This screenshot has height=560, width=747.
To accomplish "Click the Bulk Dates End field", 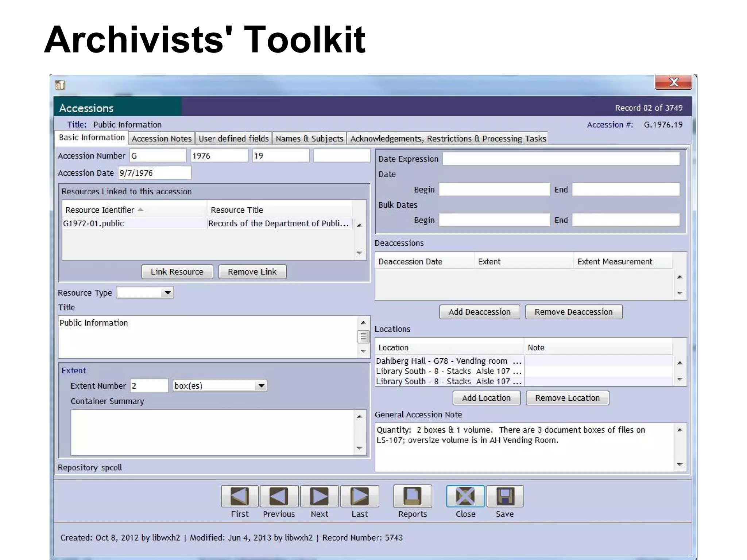I will pos(626,220).
